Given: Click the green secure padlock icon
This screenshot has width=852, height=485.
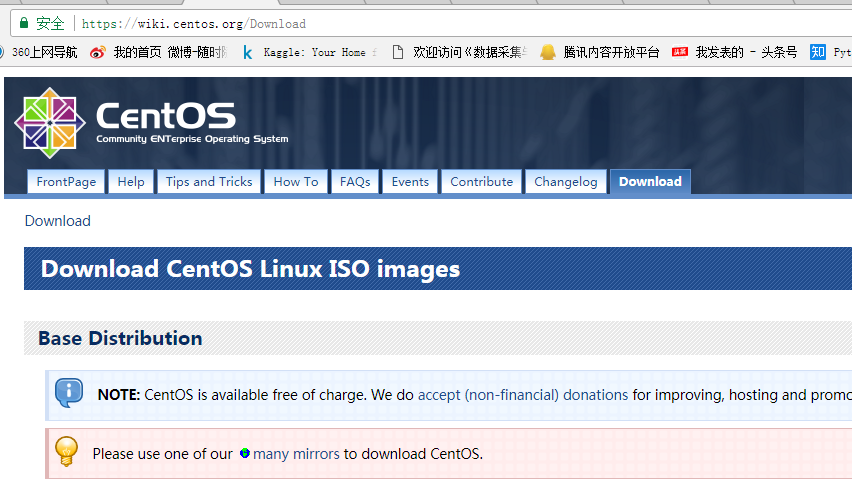Looking at the screenshot, I should point(23,23).
